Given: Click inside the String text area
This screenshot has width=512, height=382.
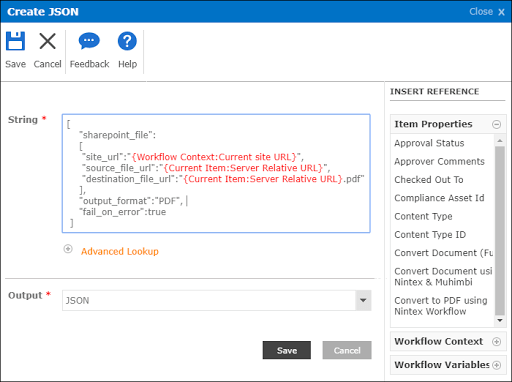Looking at the screenshot, I should [216, 173].
